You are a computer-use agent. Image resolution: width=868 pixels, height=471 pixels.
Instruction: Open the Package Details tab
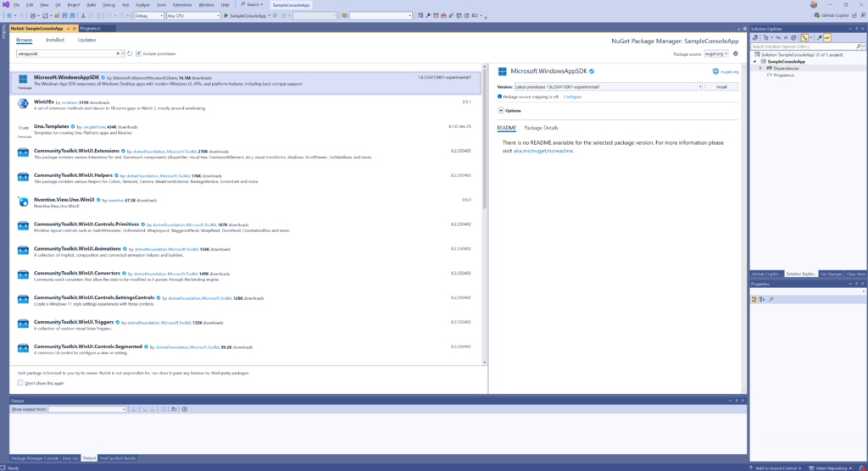(x=541, y=128)
